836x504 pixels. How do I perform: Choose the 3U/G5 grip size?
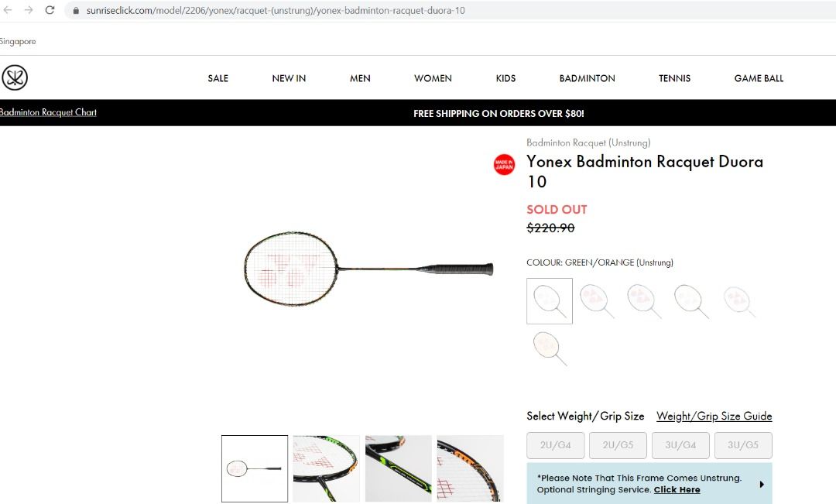[x=742, y=445]
